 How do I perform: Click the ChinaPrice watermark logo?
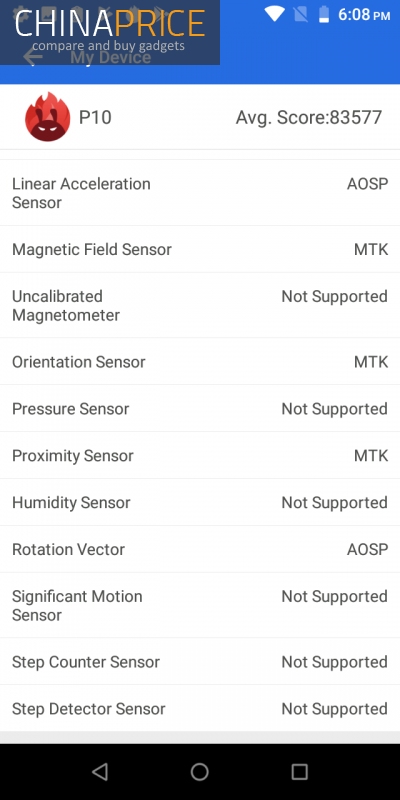coord(110,32)
